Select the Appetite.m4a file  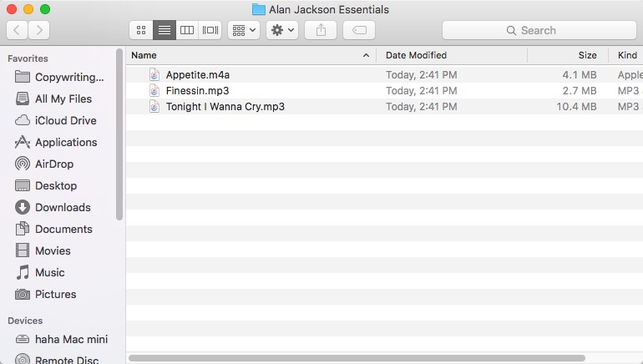tap(197, 74)
